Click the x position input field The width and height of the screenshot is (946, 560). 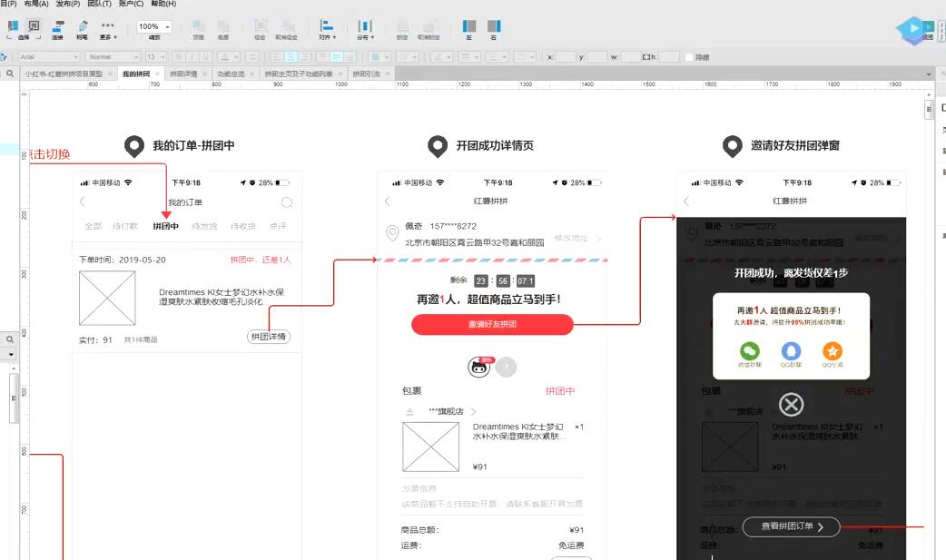(x=566, y=56)
